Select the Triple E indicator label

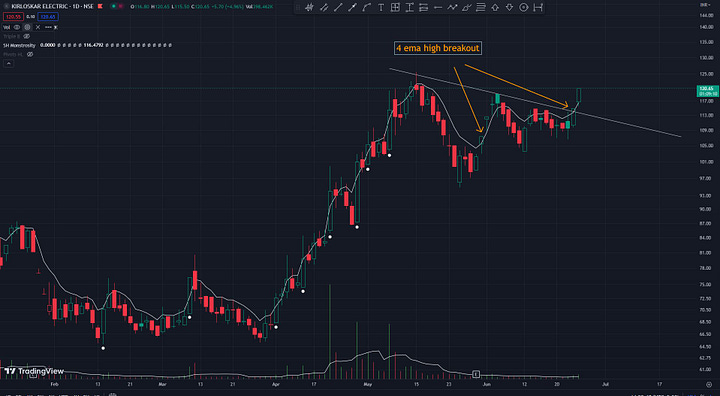click(x=11, y=36)
